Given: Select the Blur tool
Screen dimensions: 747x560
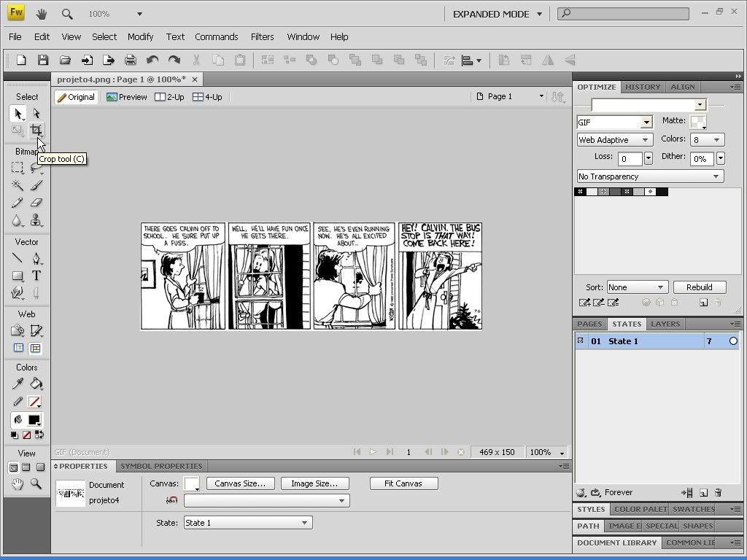Looking at the screenshot, I should [18, 220].
